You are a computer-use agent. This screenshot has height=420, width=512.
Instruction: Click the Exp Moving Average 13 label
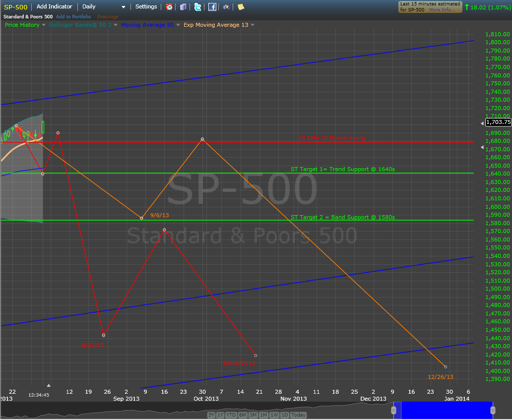(216, 25)
